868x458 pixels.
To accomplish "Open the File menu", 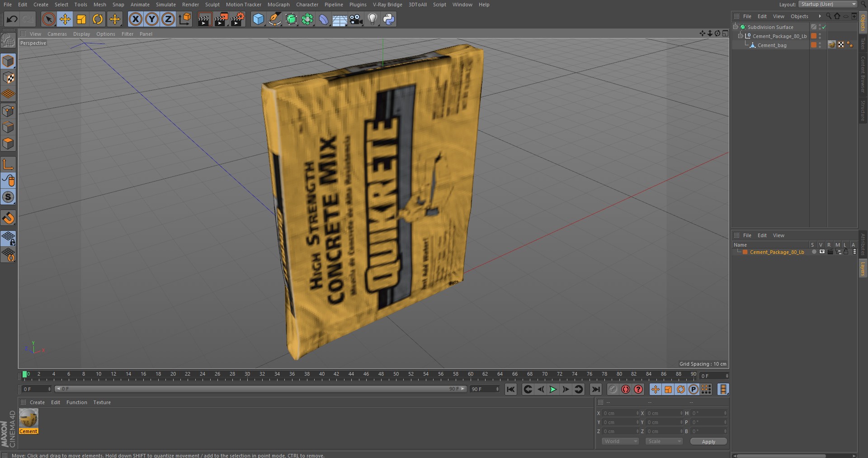I will tap(8, 5).
